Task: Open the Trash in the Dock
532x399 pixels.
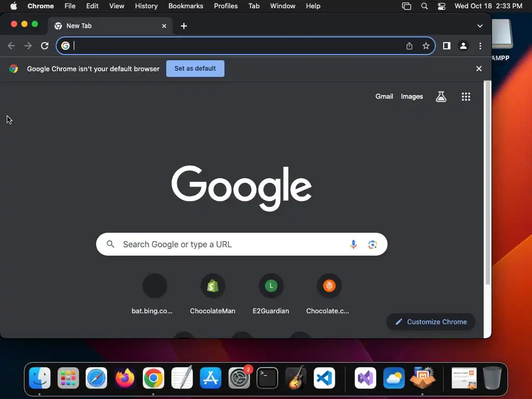Action: coord(493,378)
